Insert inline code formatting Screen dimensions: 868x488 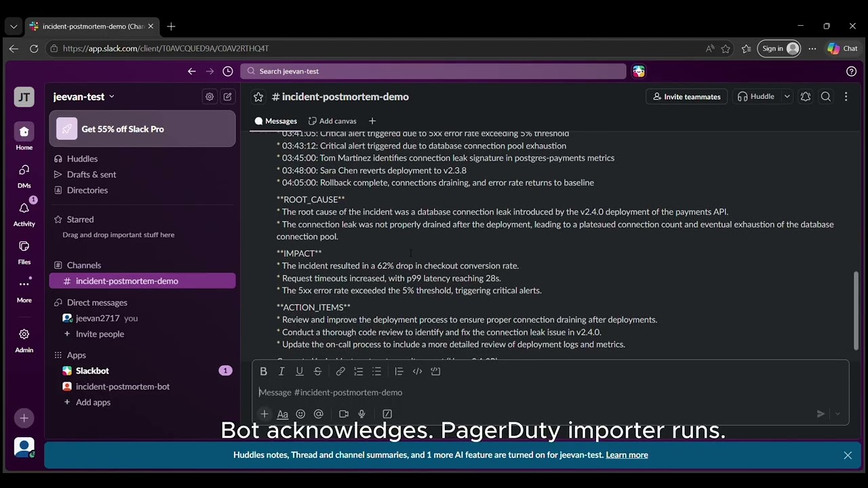pyautogui.click(x=417, y=371)
